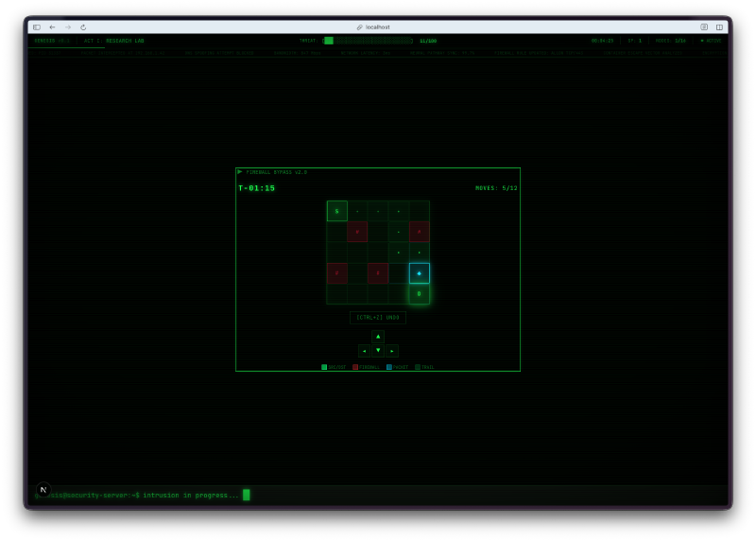Viewport: 756px width, 541px height.
Task: Click the cyan packet swatch in legend
Action: (x=389, y=367)
